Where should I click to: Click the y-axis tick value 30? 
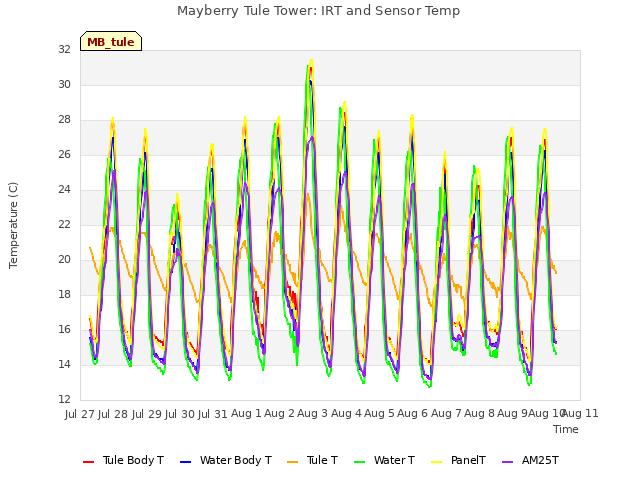click(64, 84)
